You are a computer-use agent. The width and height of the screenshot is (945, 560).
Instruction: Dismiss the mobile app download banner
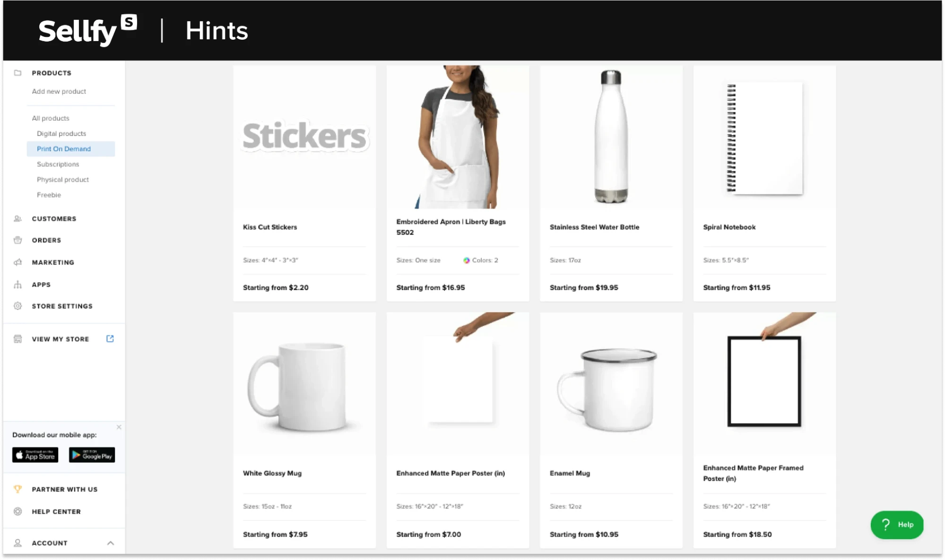(x=119, y=427)
